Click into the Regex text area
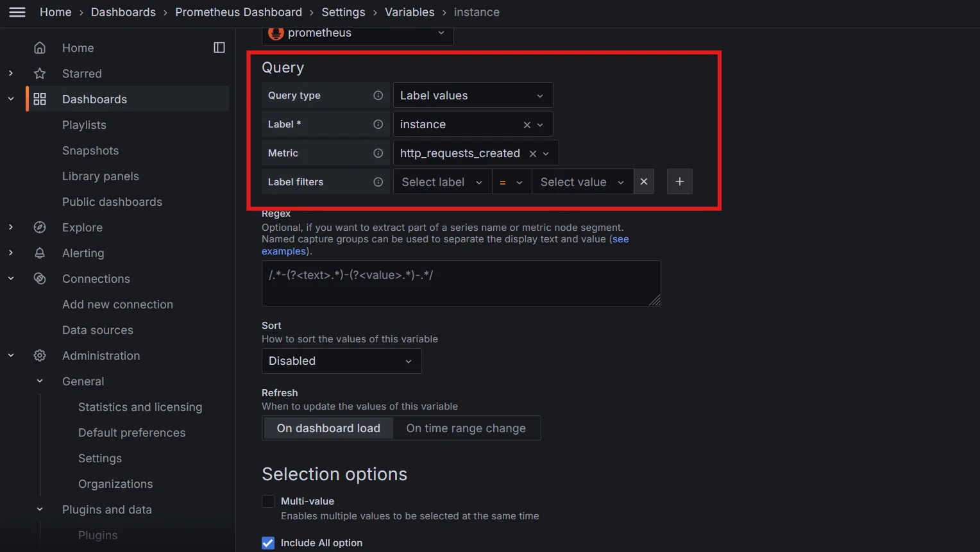Viewport: 980px width, 552px height. [x=461, y=283]
